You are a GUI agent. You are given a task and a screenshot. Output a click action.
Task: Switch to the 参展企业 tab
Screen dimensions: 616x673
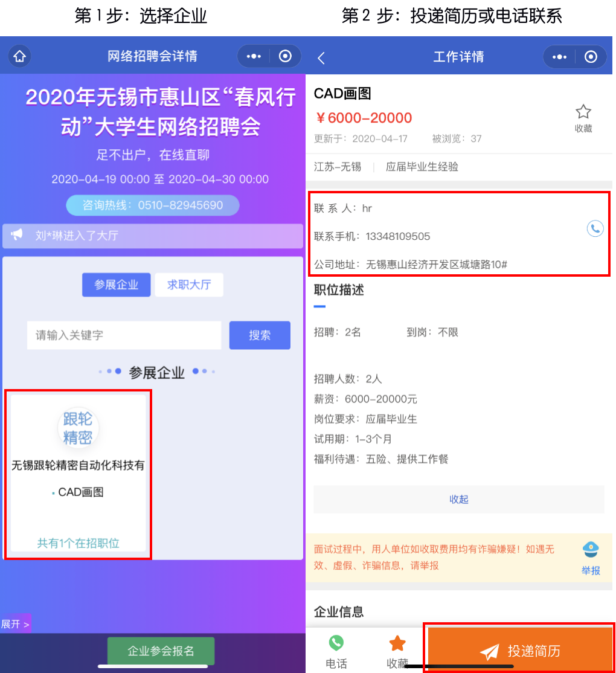pyautogui.click(x=116, y=285)
